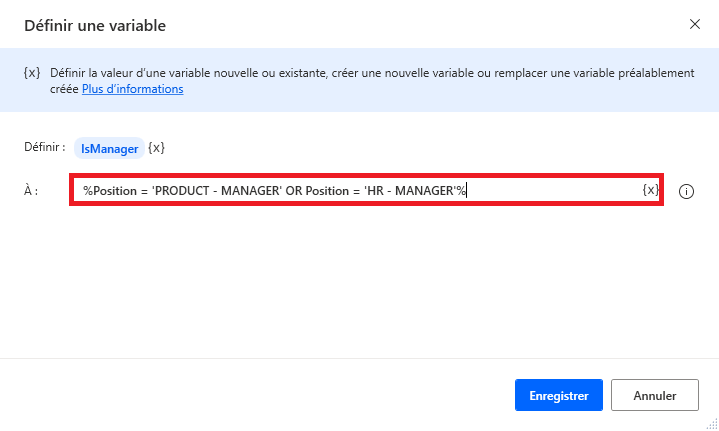719x431 pixels.
Task: Select the IsManager variable chip
Action: click(109, 149)
